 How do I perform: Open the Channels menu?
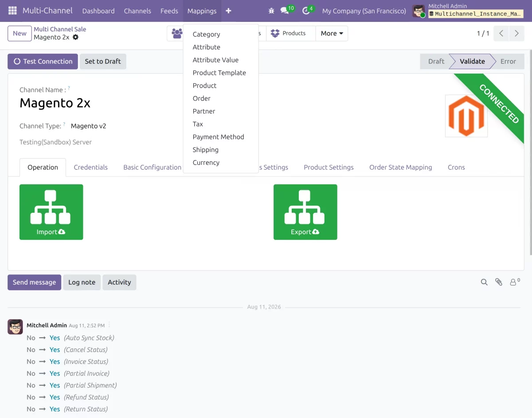click(137, 11)
